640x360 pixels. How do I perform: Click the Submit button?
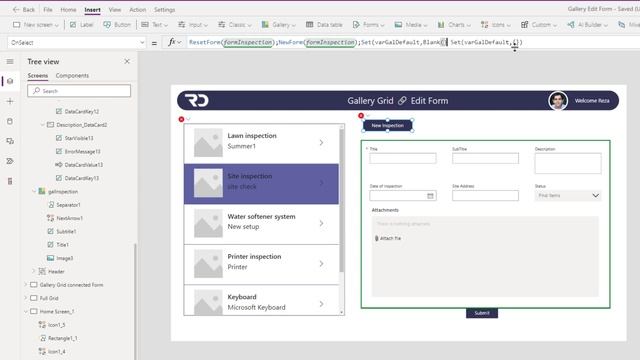pyautogui.click(x=482, y=313)
